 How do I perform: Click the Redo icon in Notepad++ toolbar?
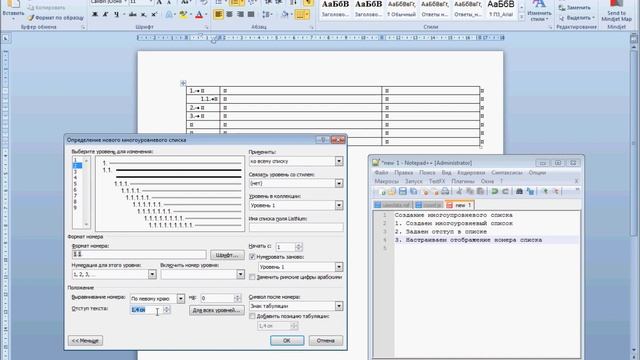click(505, 191)
